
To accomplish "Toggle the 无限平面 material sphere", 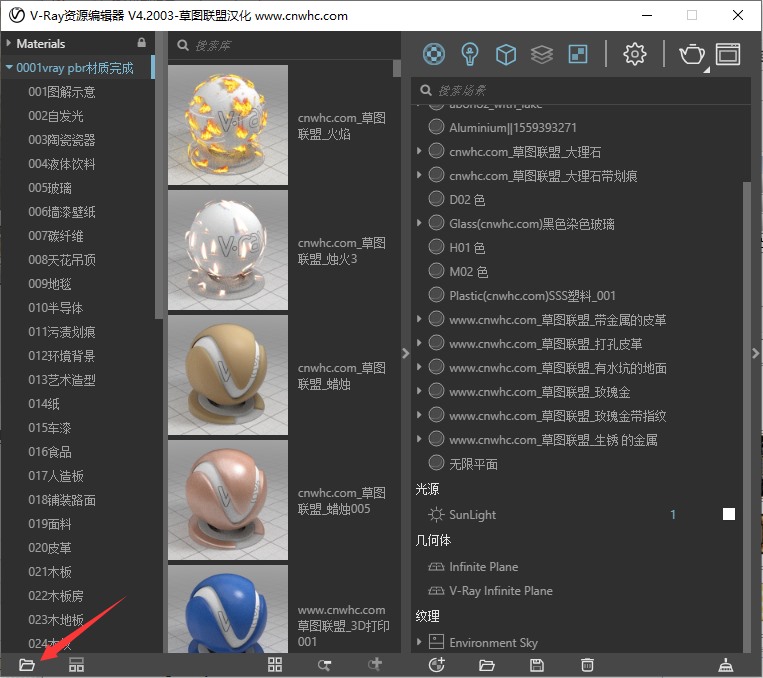I will point(436,463).
